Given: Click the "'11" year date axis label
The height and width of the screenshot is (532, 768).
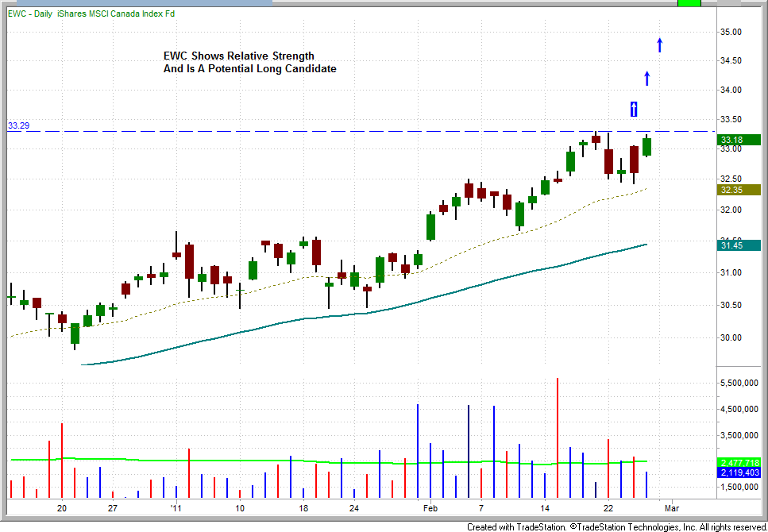Looking at the screenshot, I should [x=176, y=508].
